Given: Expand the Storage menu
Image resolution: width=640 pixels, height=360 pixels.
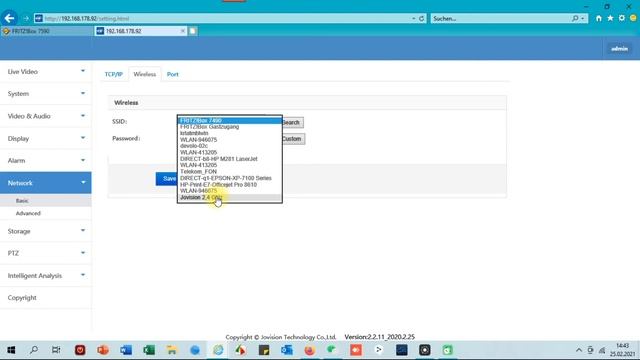Looking at the screenshot, I should tap(46, 231).
